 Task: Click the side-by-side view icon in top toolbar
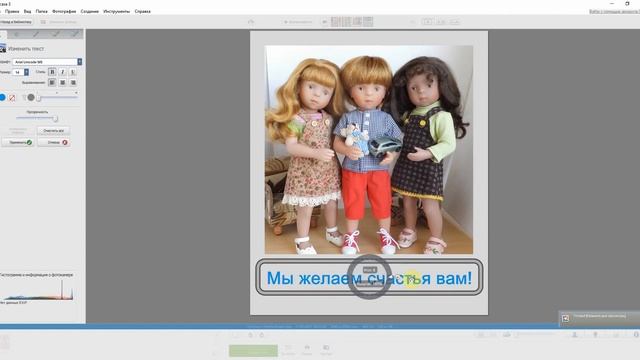point(441,22)
